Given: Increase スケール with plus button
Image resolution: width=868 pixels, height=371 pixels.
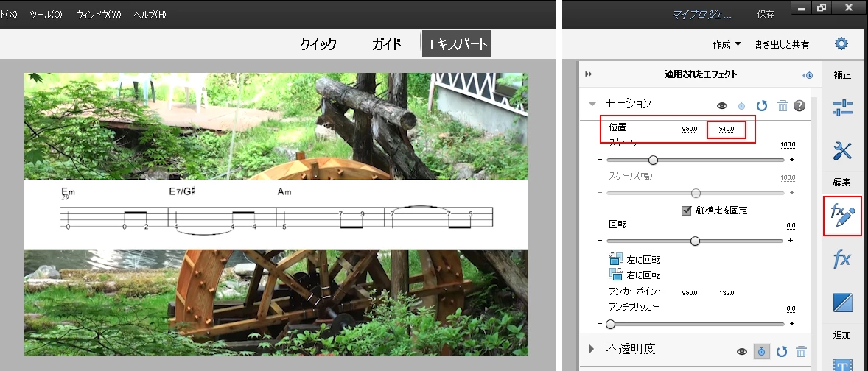Looking at the screenshot, I should 792,160.
